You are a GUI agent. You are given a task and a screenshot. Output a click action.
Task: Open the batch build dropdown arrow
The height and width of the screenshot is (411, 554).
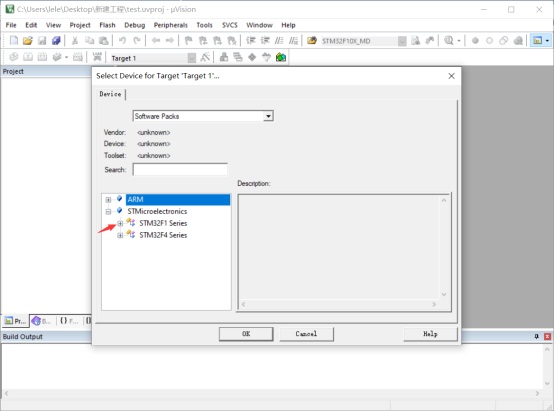(66, 57)
